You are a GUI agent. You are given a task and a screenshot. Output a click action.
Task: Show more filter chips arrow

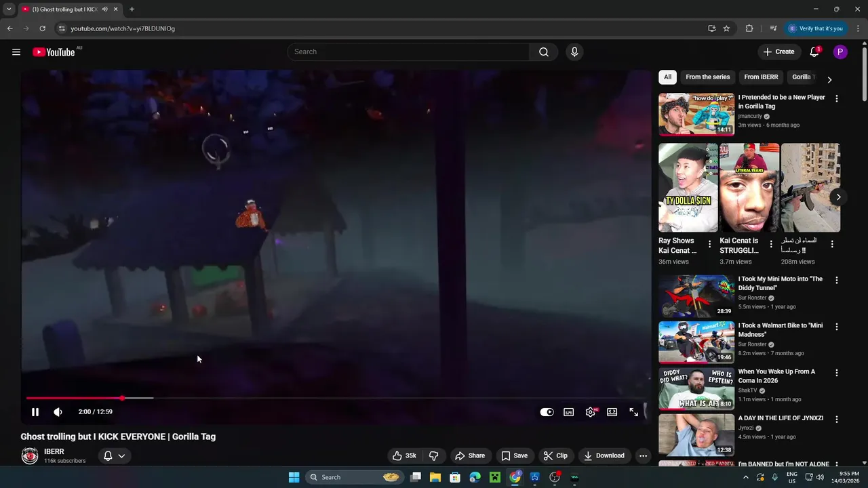click(x=829, y=79)
